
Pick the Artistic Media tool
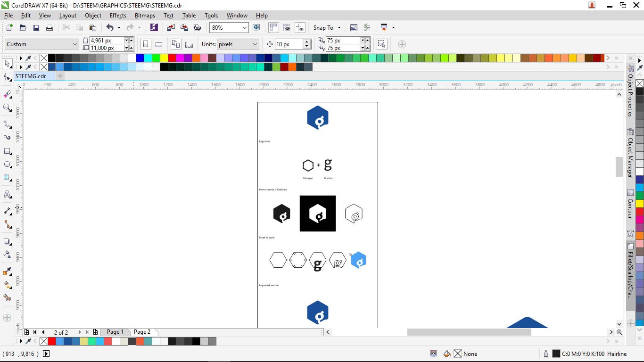click(7, 138)
